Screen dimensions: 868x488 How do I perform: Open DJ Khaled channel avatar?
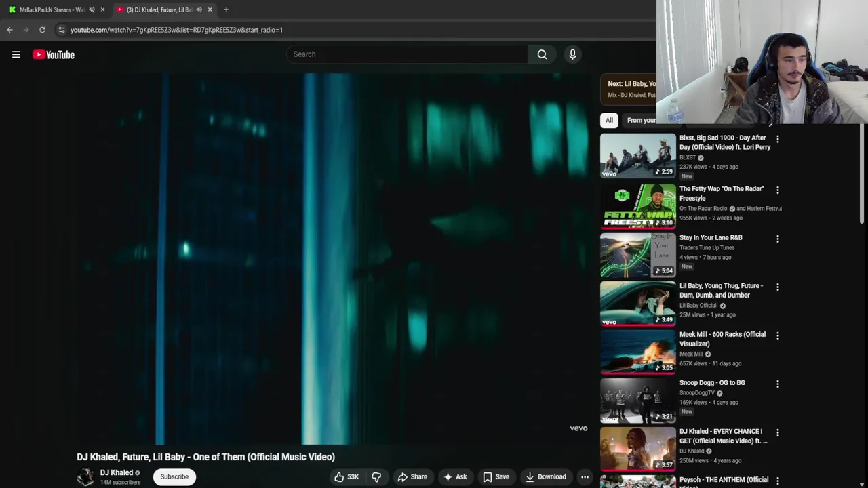(x=85, y=476)
